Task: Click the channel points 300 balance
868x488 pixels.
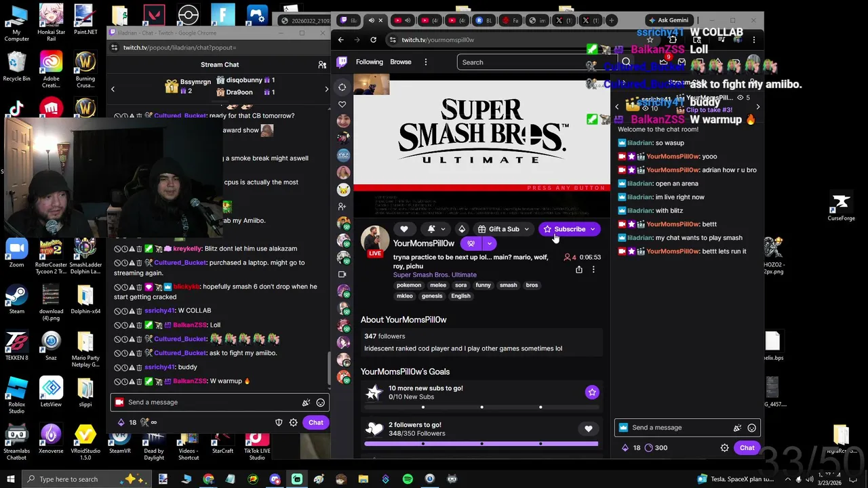Action: (656, 448)
